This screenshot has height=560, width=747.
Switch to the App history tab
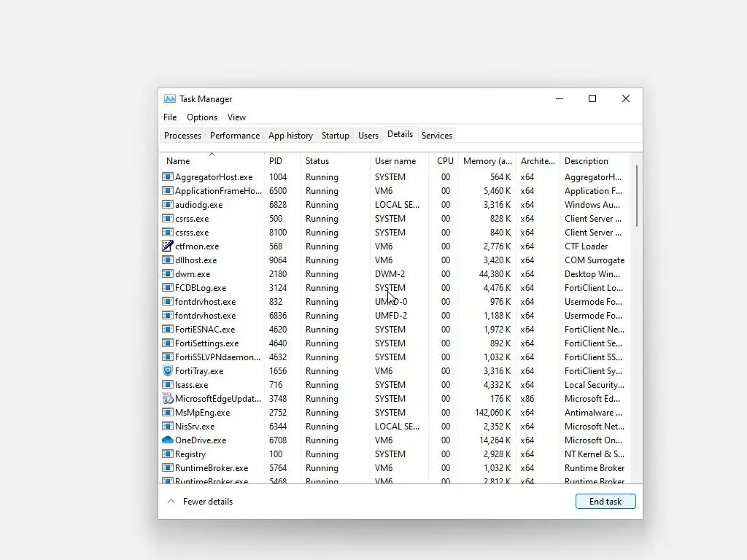point(290,135)
